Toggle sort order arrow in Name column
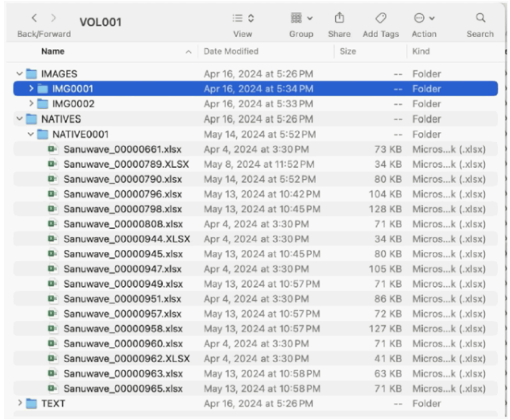510x420 pixels. pos(189,52)
